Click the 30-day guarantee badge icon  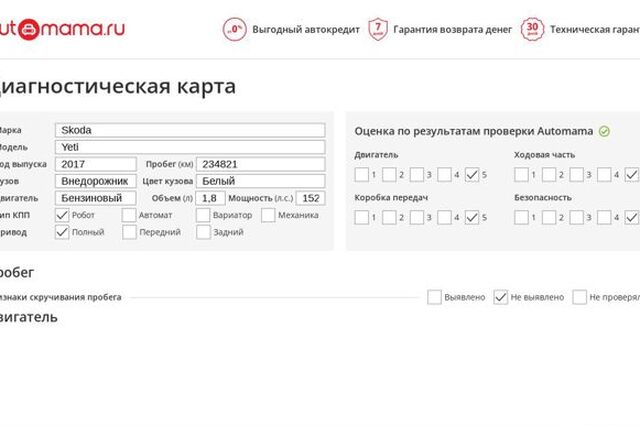[532, 29]
